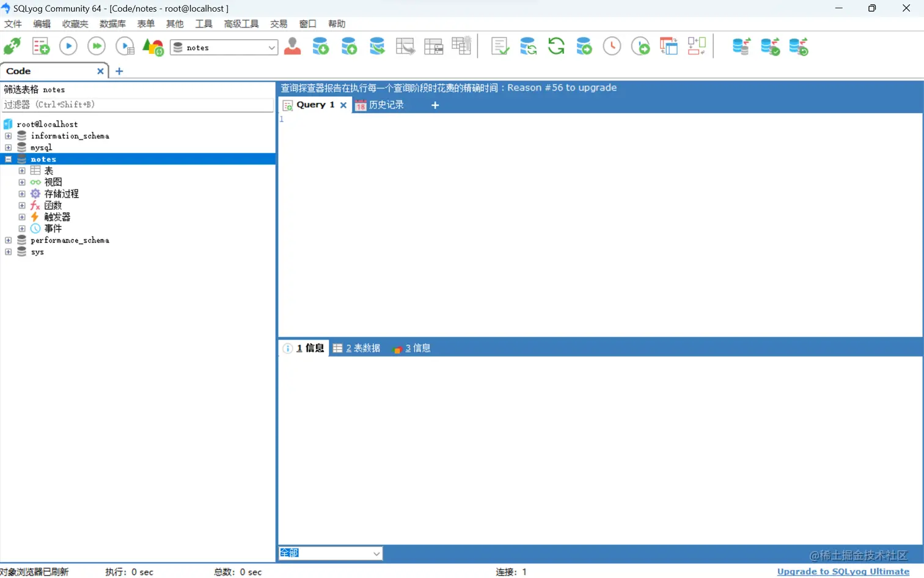Select the root@localhost connection node

47,124
